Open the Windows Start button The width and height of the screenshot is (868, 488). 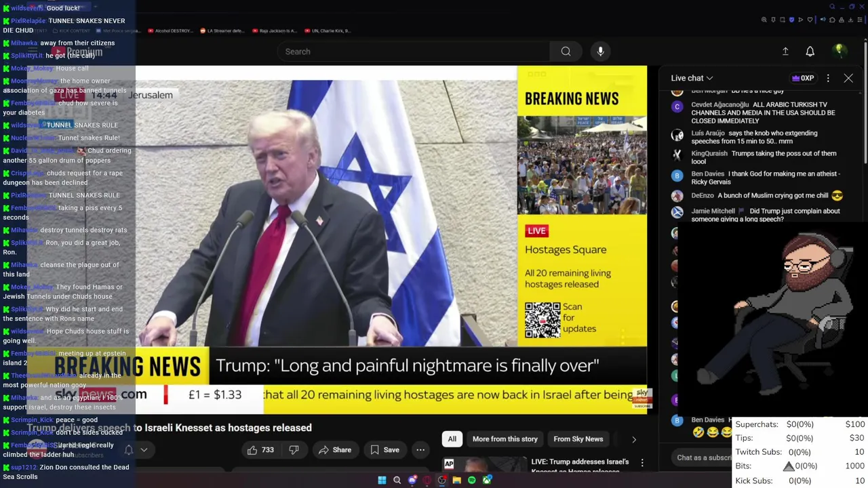coord(382,480)
